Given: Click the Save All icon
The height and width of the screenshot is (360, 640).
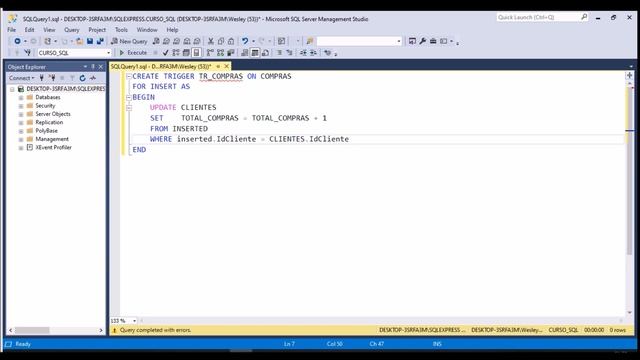Looking at the screenshot, I should pos(100,41).
